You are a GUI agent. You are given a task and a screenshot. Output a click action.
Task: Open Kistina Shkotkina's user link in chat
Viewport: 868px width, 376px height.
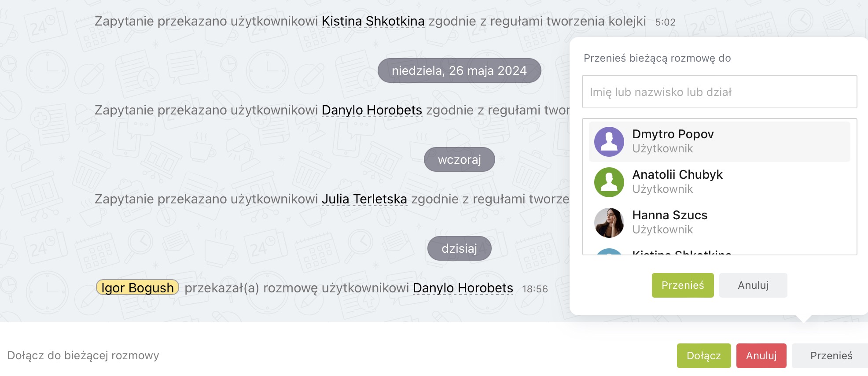coord(373,21)
